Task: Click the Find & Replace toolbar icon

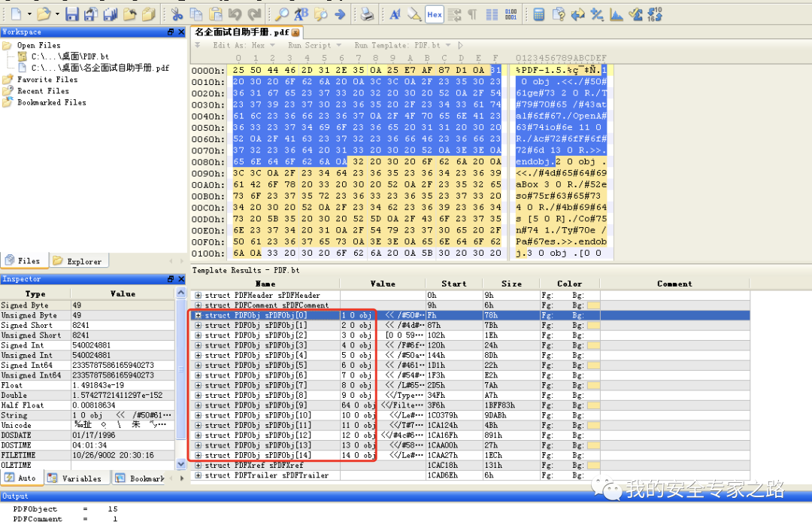Action: pos(302,14)
